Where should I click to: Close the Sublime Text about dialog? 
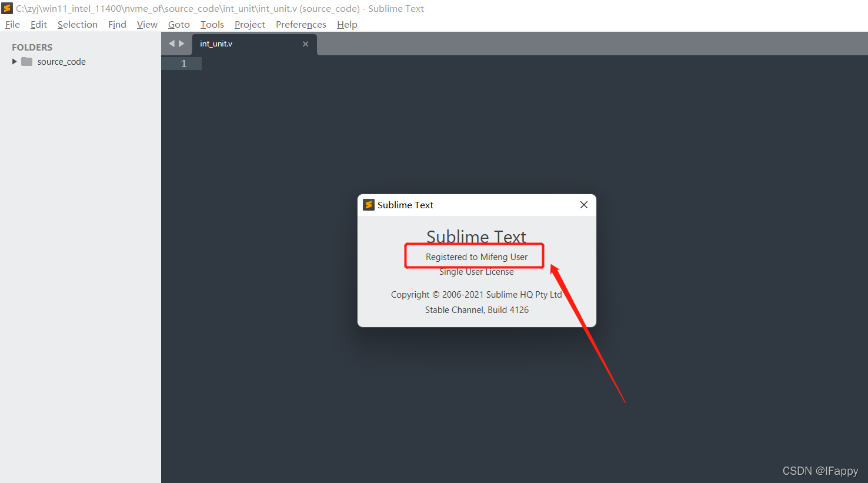[584, 205]
